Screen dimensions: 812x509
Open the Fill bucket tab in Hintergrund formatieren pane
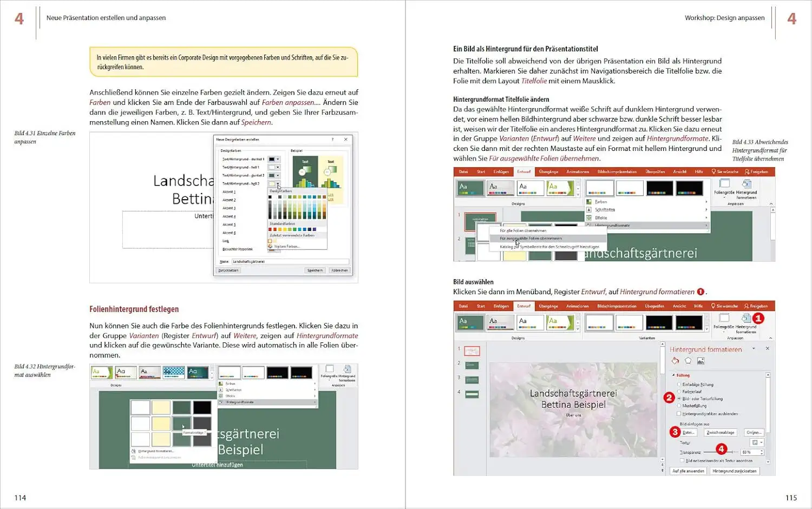tap(675, 361)
